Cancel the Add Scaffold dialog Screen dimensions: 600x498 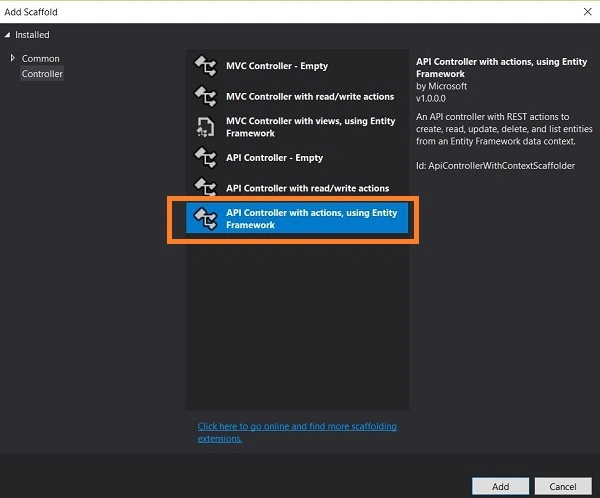coord(563,487)
